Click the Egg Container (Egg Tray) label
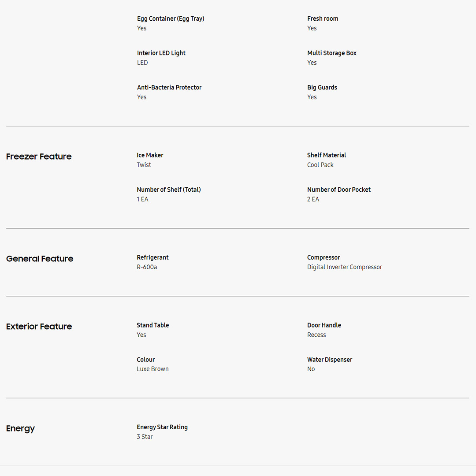Image resolution: width=476 pixels, height=476 pixels. [x=171, y=19]
